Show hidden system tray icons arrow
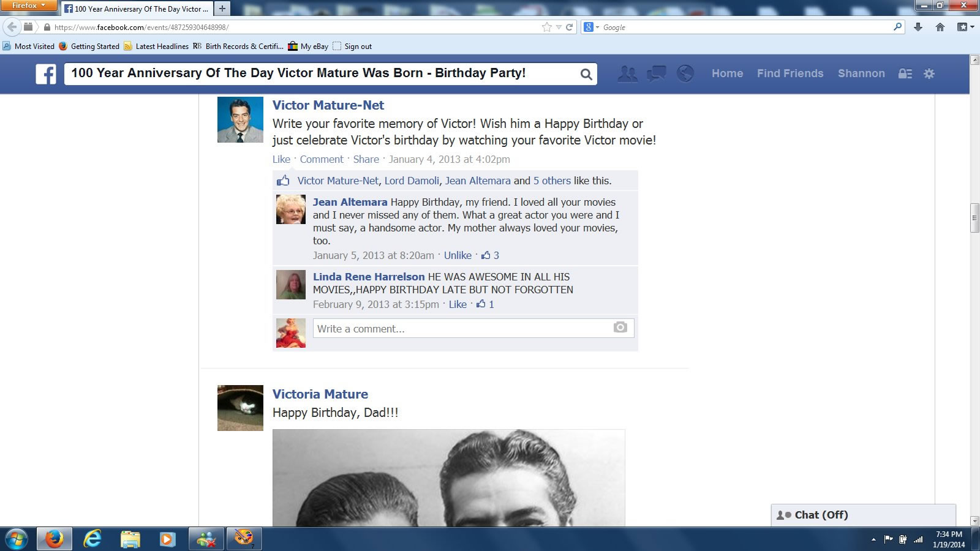The height and width of the screenshot is (551, 980). click(x=873, y=540)
